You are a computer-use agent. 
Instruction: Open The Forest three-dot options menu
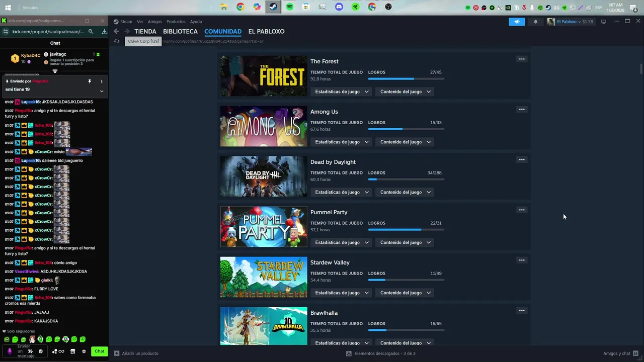522,59
